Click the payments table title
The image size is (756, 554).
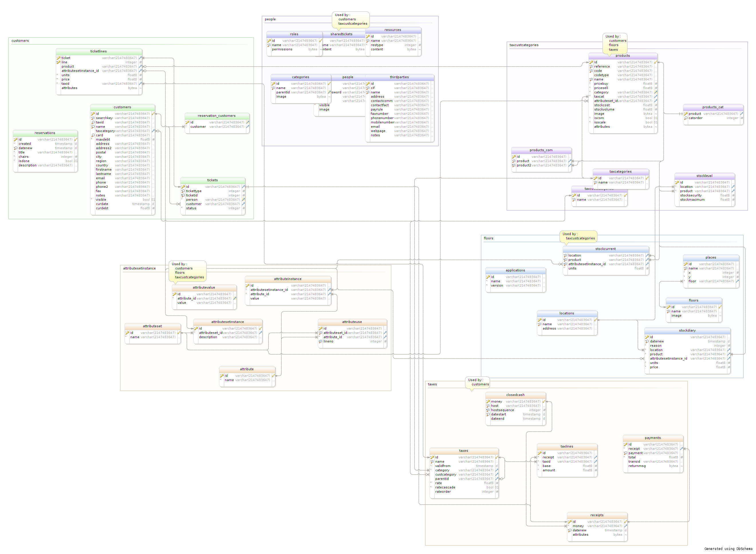[653, 438]
